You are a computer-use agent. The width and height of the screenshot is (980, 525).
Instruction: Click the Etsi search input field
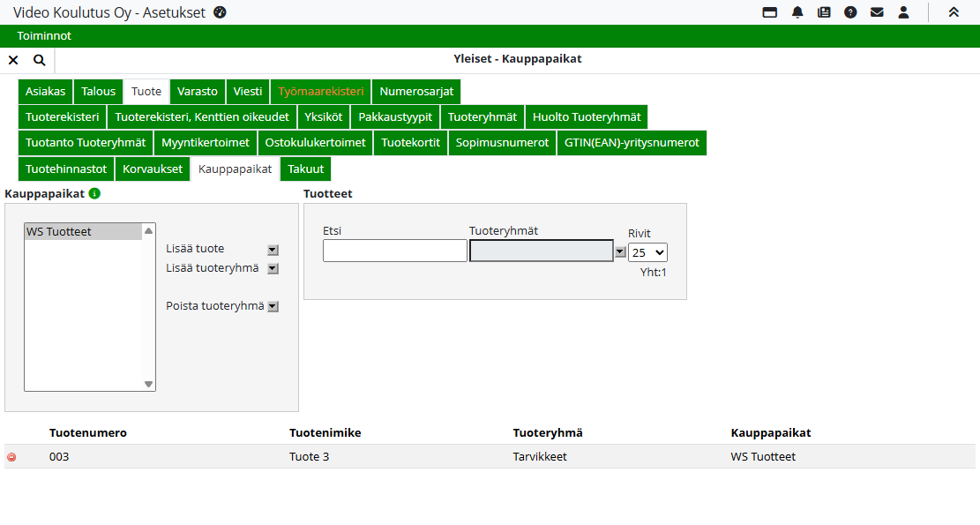pyautogui.click(x=394, y=251)
